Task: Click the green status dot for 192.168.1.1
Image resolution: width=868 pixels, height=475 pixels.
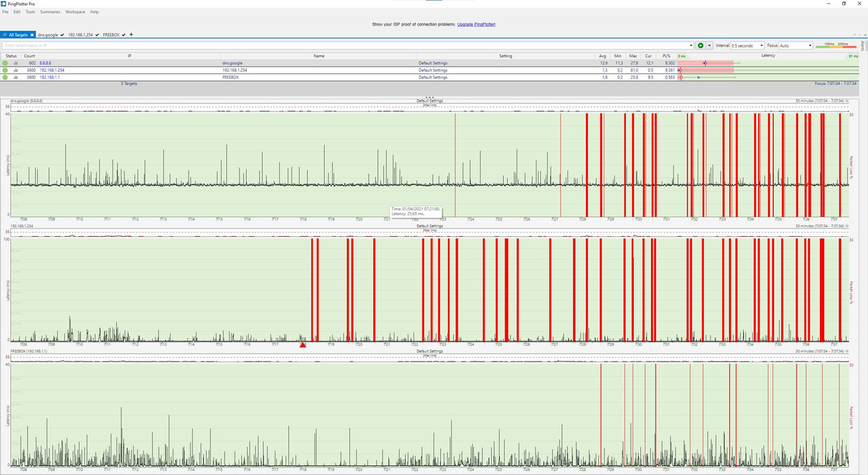Action: click(5, 77)
